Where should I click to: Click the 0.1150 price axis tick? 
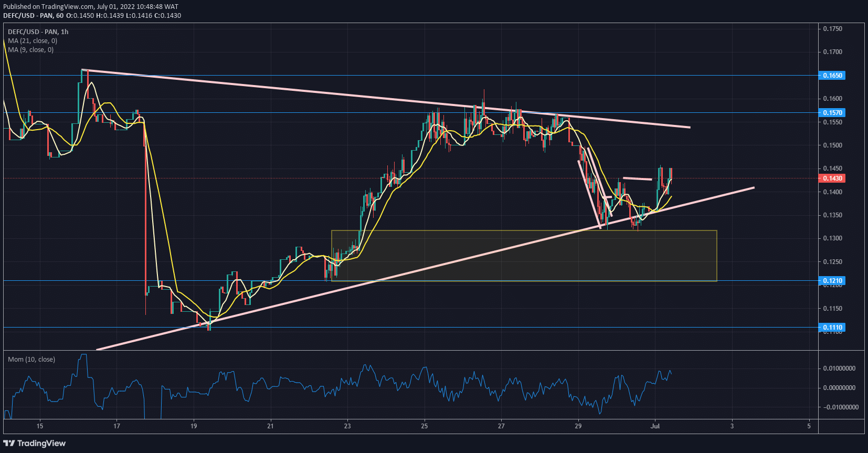pos(832,309)
